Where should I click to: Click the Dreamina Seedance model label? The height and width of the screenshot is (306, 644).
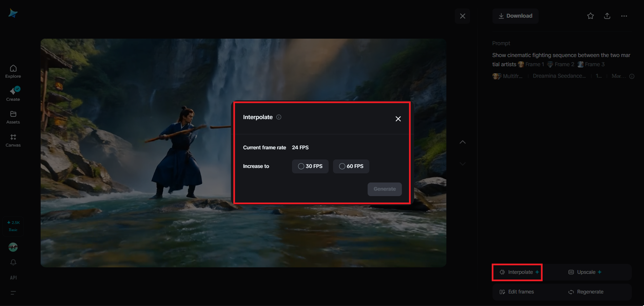pyautogui.click(x=559, y=76)
